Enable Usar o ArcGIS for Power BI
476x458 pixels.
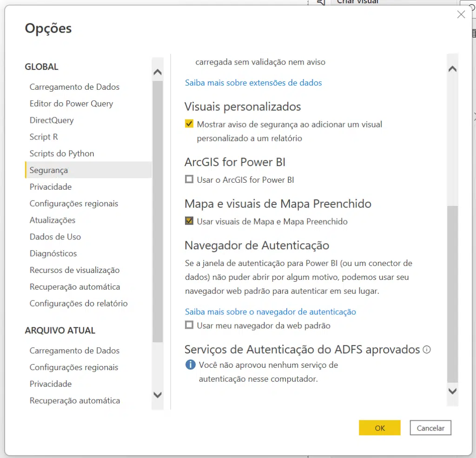pyautogui.click(x=189, y=179)
